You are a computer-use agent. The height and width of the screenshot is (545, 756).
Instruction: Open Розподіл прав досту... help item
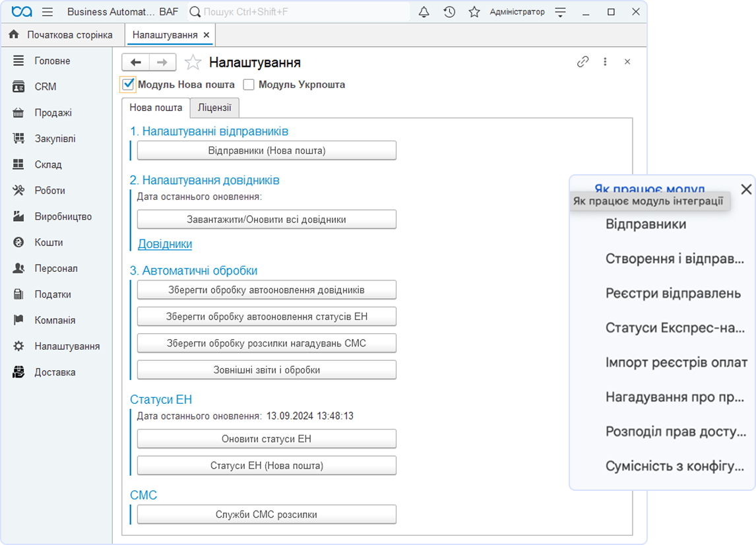676,432
